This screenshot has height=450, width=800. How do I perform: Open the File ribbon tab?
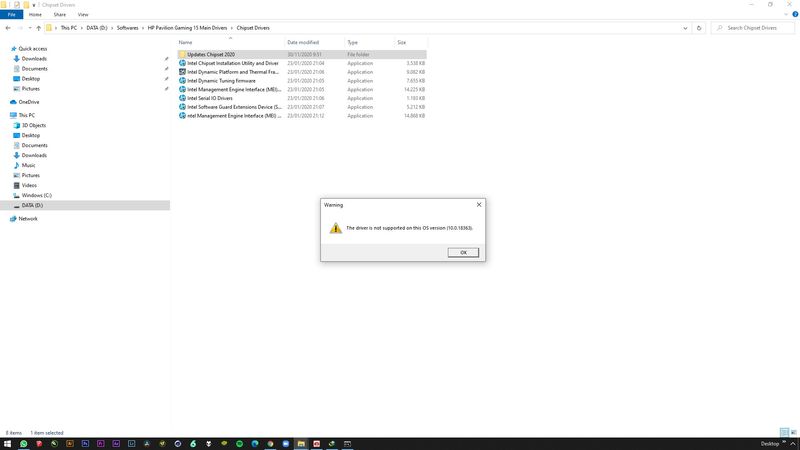click(12, 15)
